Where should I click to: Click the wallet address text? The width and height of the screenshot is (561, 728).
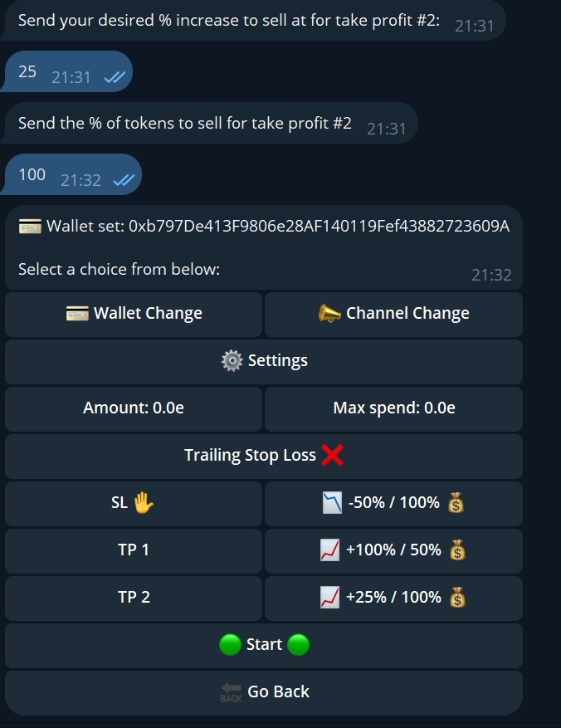(319, 227)
